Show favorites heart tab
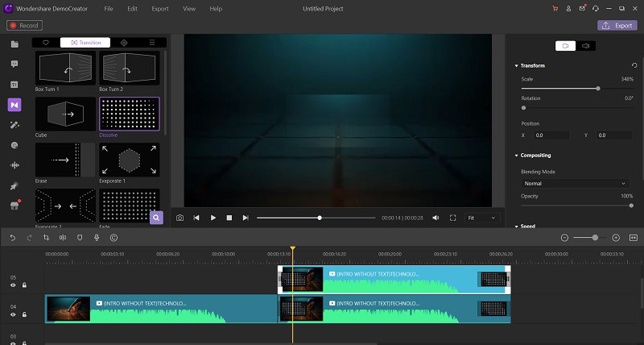644x345 pixels. point(46,43)
